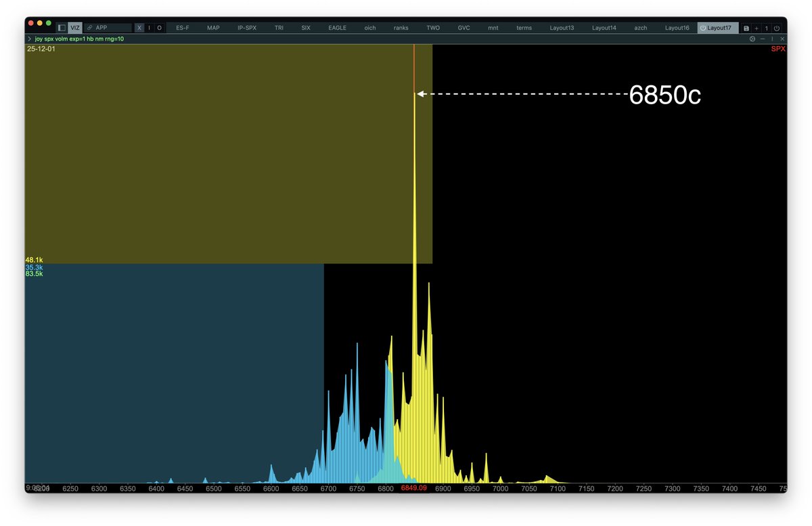This screenshot has height=526, width=812.
Task: Click the red 6849.09 price marker on axis
Action: coord(413,488)
